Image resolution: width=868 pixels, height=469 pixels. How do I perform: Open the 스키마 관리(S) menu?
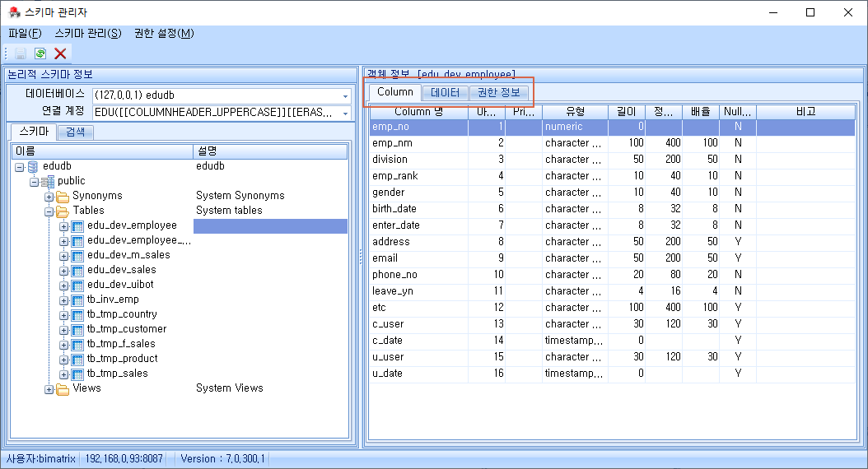88,33
